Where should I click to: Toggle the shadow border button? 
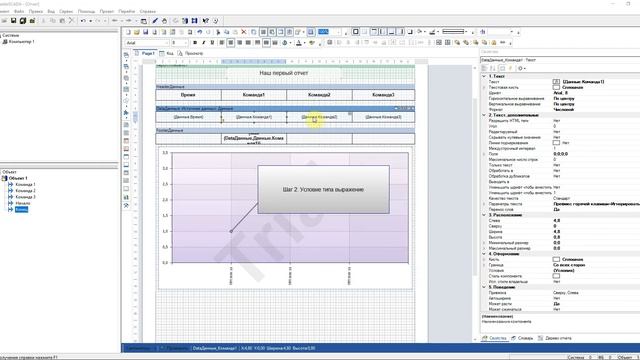pyautogui.click(x=410, y=32)
